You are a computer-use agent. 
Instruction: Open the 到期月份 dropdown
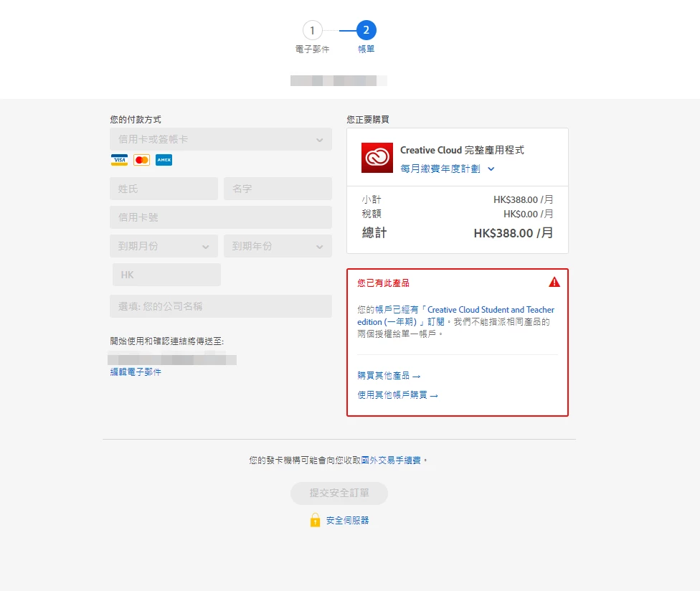pos(164,246)
